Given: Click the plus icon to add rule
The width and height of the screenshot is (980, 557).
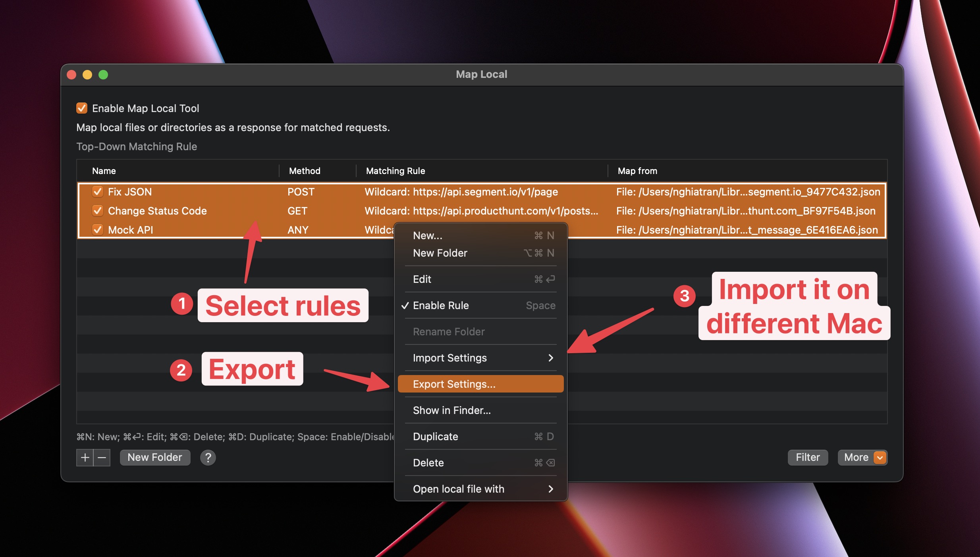Looking at the screenshot, I should point(85,458).
